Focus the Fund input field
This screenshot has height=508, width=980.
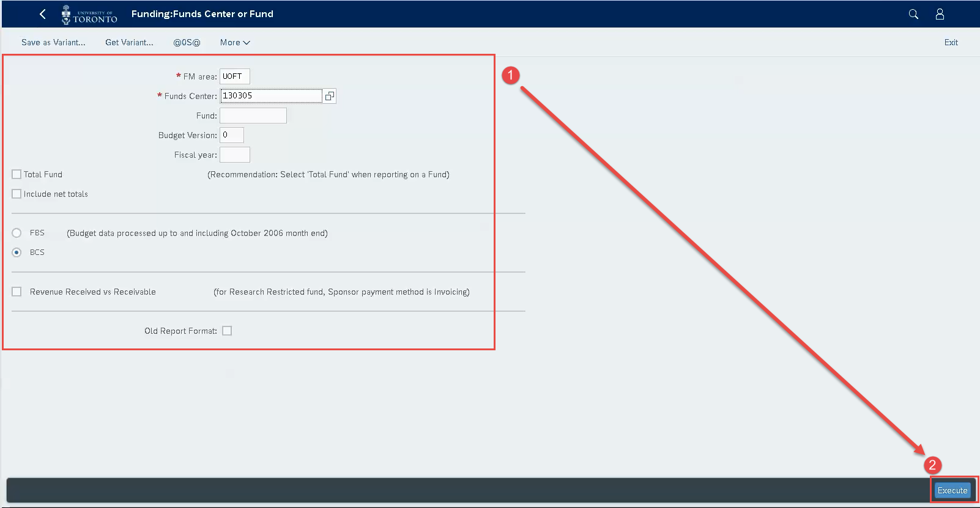(x=253, y=116)
